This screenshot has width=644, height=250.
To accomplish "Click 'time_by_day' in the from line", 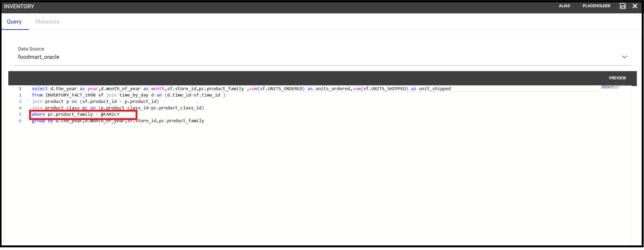I will pyautogui.click(x=134, y=95).
